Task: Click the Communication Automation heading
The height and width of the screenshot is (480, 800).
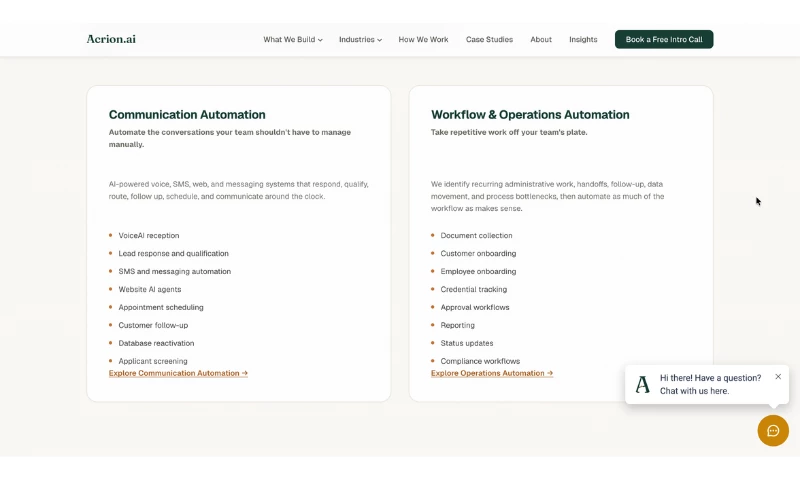Action: (187, 115)
